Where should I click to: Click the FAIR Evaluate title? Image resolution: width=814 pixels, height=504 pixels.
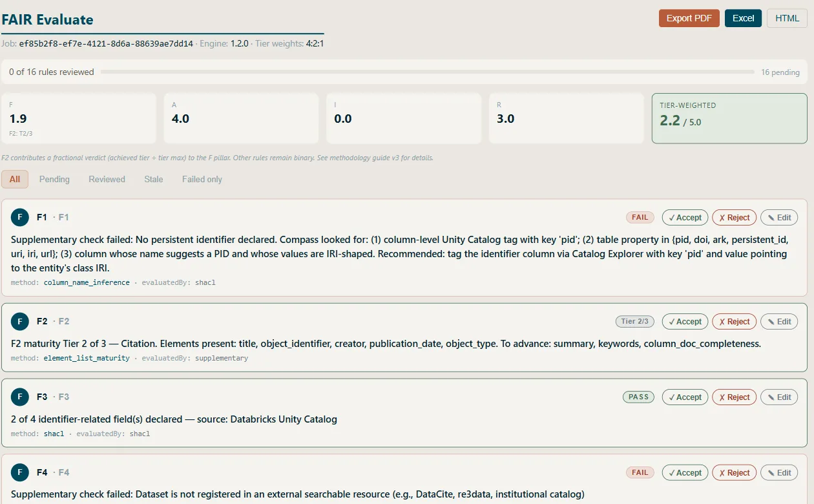[x=47, y=19]
